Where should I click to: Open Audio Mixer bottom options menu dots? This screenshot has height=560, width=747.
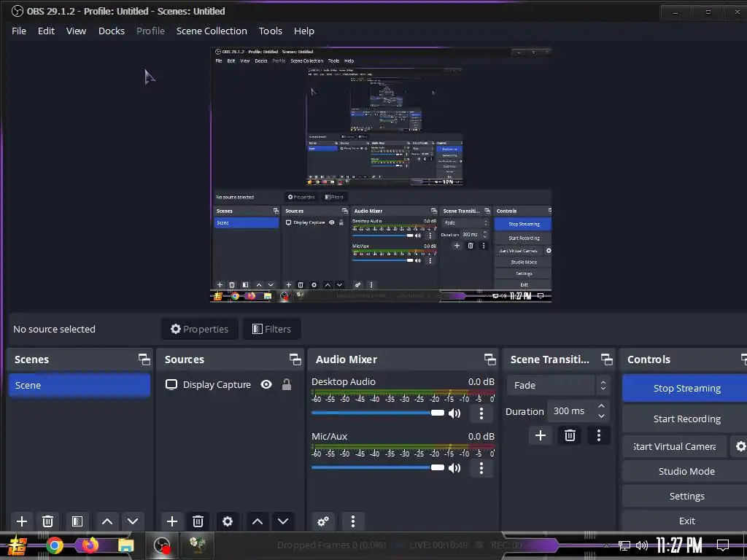tap(353, 521)
